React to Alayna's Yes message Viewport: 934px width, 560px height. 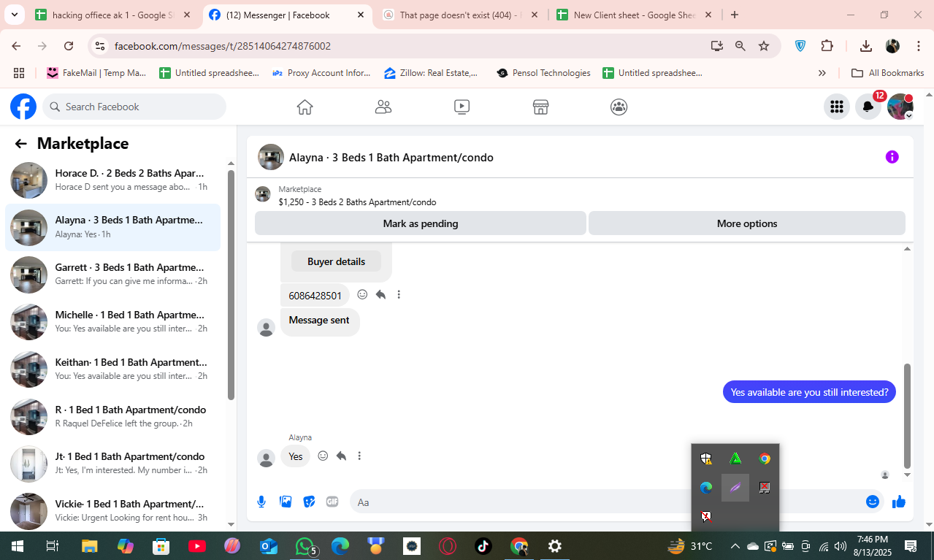[323, 456]
